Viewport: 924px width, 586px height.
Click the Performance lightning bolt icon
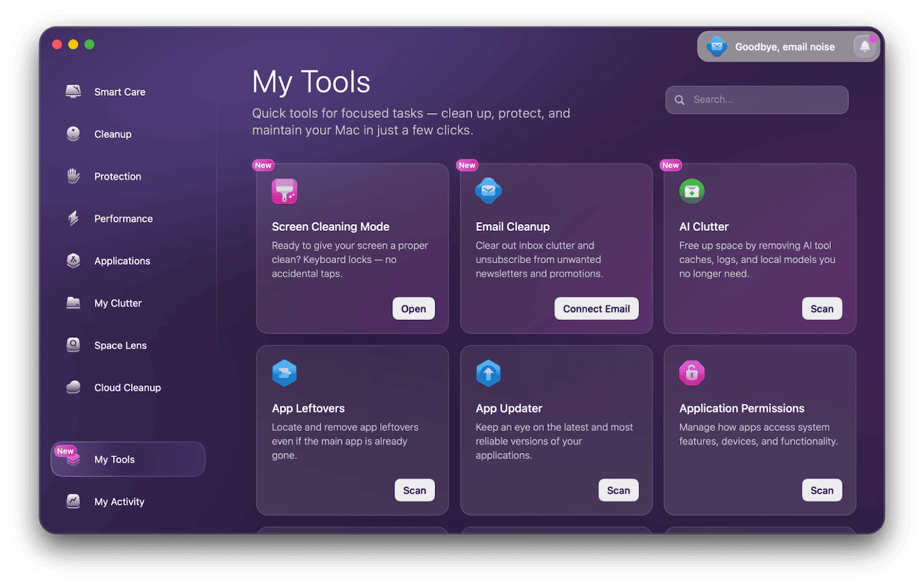click(73, 219)
